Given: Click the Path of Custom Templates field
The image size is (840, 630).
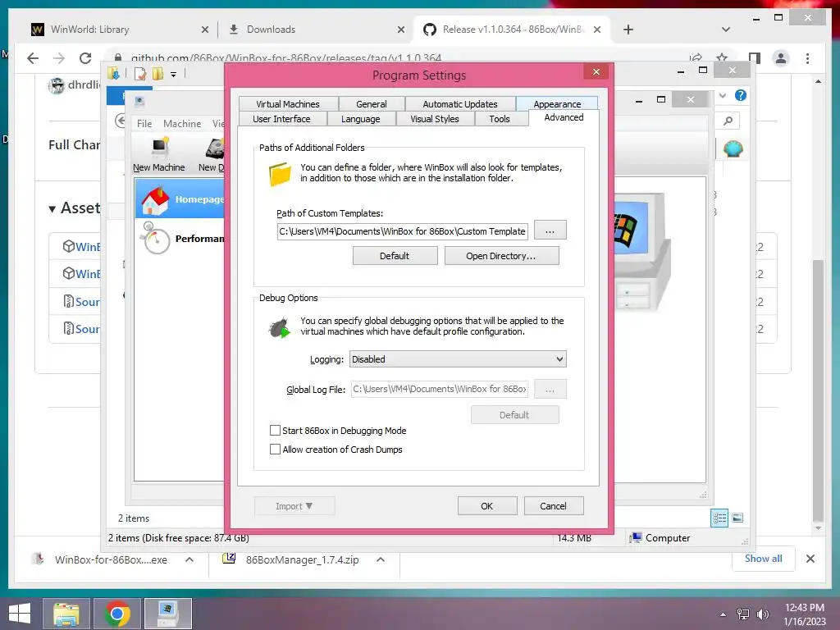Looking at the screenshot, I should [x=402, y=231].
